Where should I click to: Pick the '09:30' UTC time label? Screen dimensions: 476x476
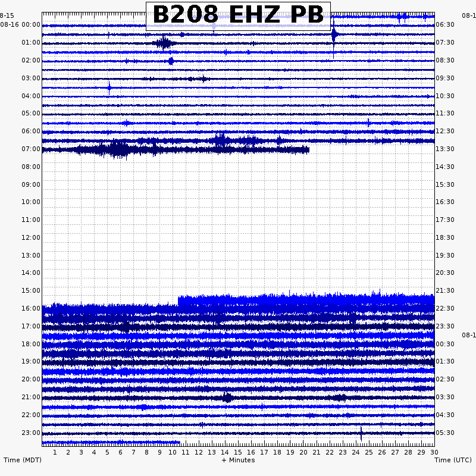pyautogui.click(x=445, y=79)
